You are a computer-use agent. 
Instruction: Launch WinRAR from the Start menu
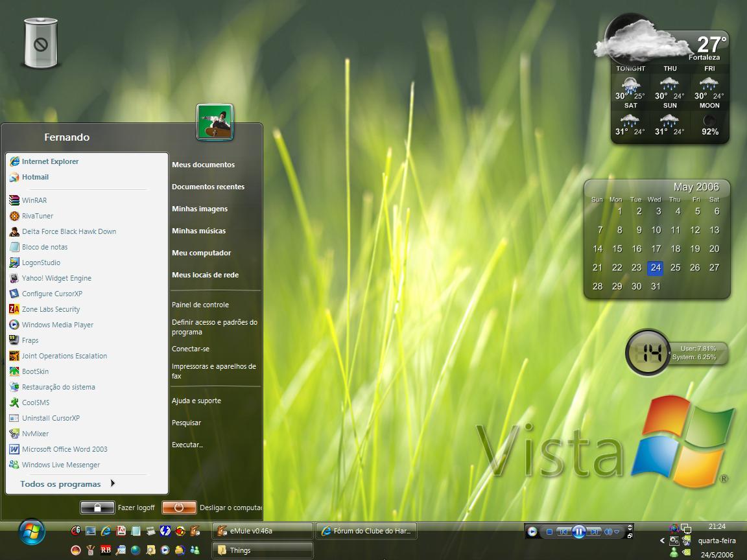(x=28, y=200)
